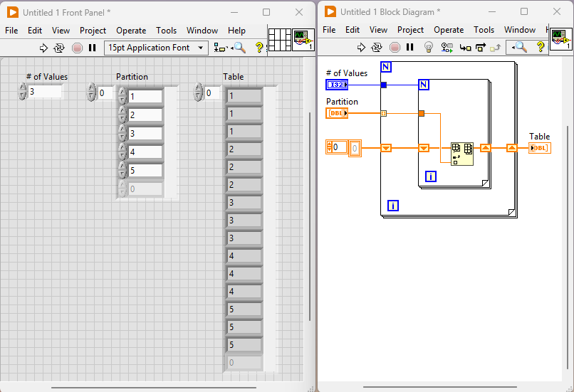Click Pause button in Block Diagram toolbar

point(409,48)
